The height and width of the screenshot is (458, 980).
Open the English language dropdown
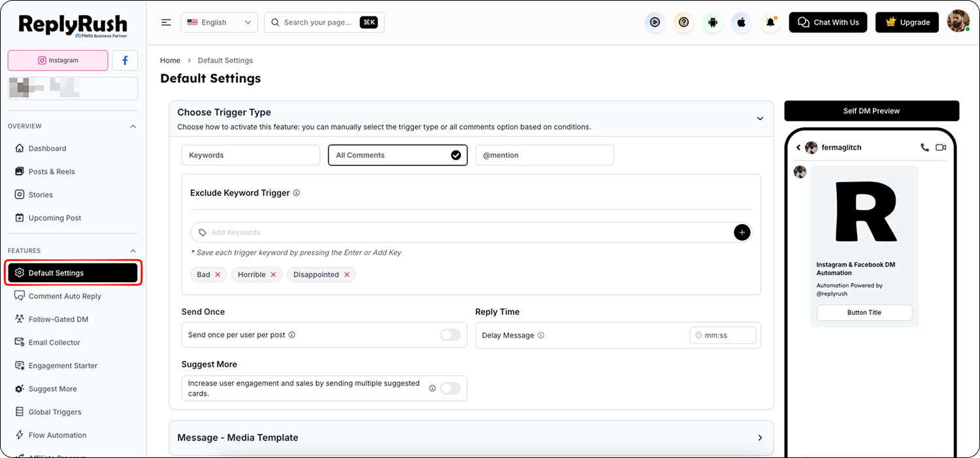(219, 22)
